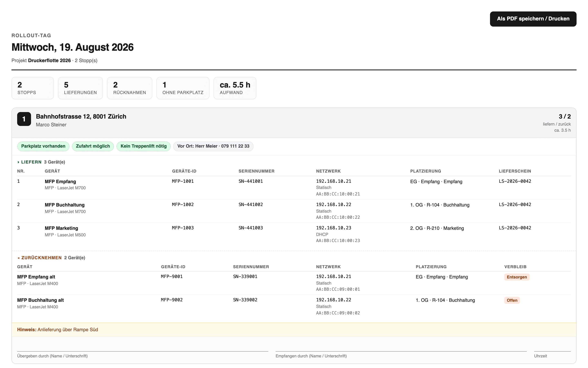Click IP address '192.168.10.23'
This screenshot has height=368, width=588.
click(x=334, y=228)
